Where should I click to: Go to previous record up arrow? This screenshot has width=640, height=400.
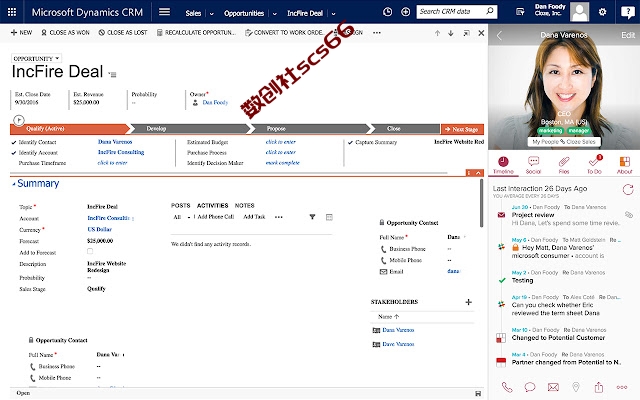coord(437,33)
